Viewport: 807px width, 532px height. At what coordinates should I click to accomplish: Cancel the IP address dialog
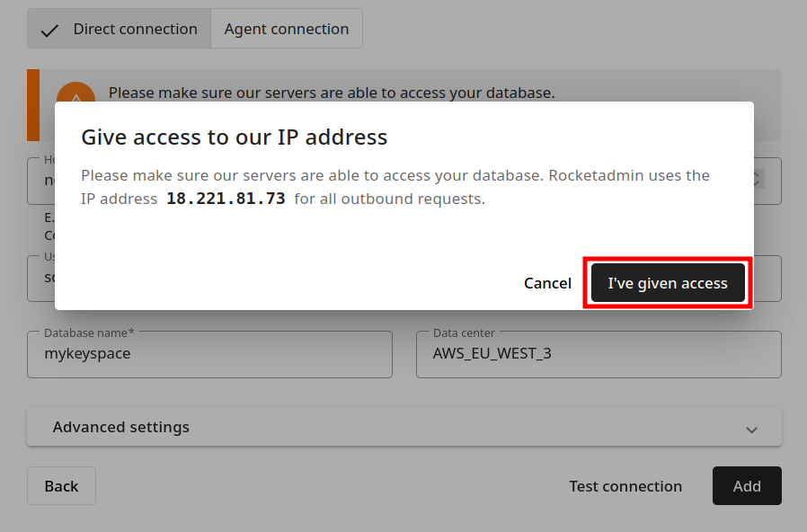[547, 283]
